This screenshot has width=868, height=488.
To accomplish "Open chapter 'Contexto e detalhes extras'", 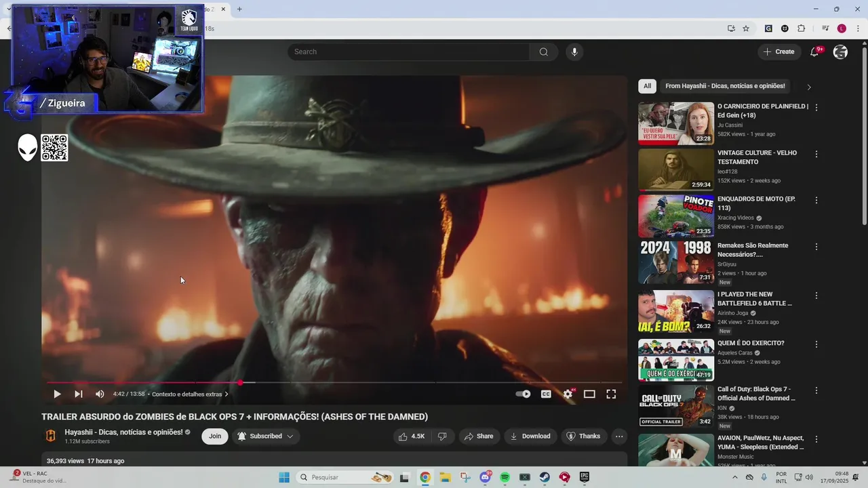I will coord(190,394).
